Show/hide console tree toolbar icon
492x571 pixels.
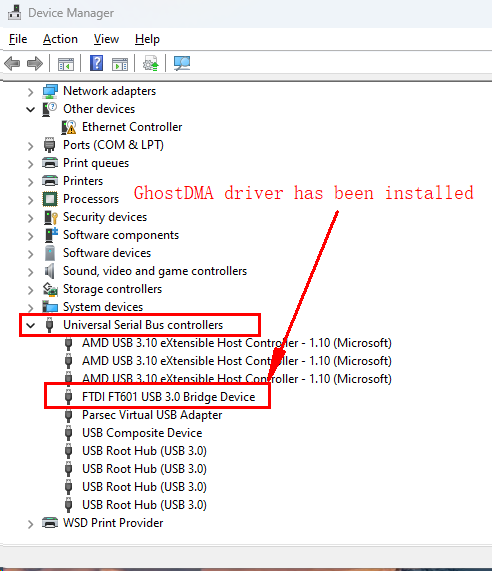[x=66, y=64]
